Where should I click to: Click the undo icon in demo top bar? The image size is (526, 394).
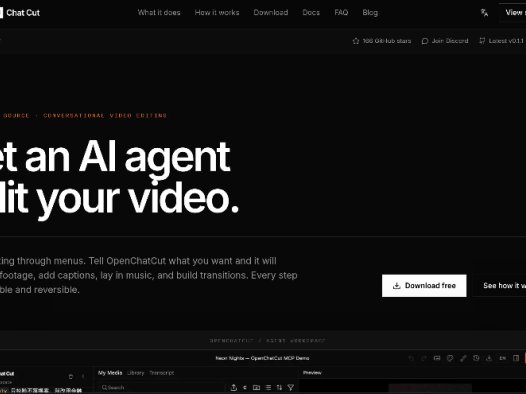(411, 358)
